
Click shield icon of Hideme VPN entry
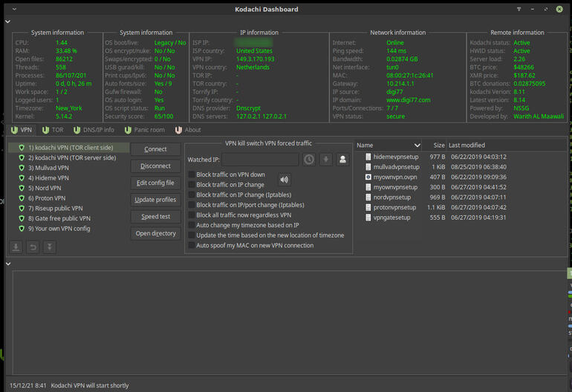coord(22,178)
